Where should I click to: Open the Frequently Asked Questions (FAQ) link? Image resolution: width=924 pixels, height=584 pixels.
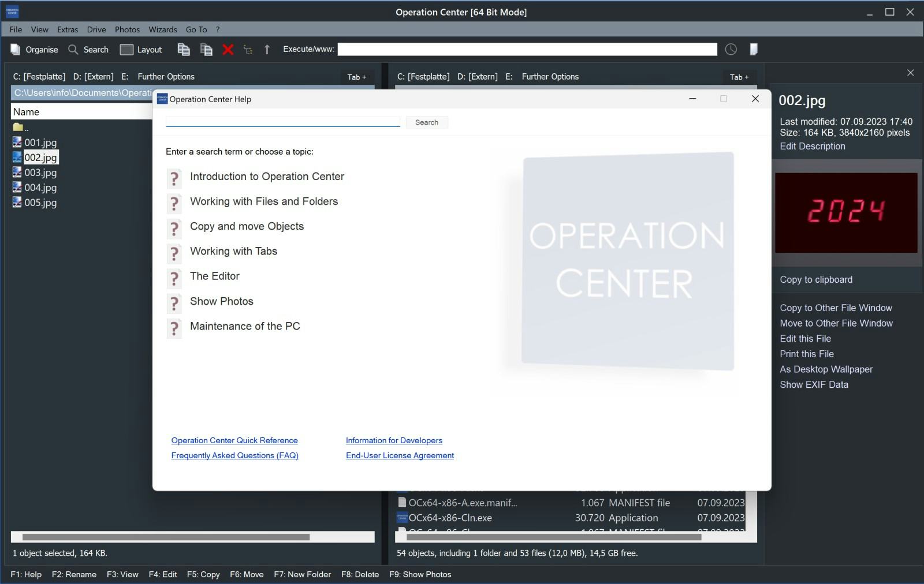pos(234,455)
